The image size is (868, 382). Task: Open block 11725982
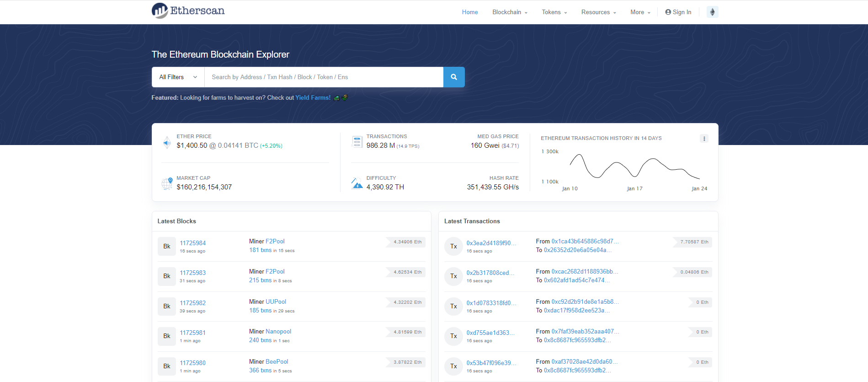tap(192, 303)
